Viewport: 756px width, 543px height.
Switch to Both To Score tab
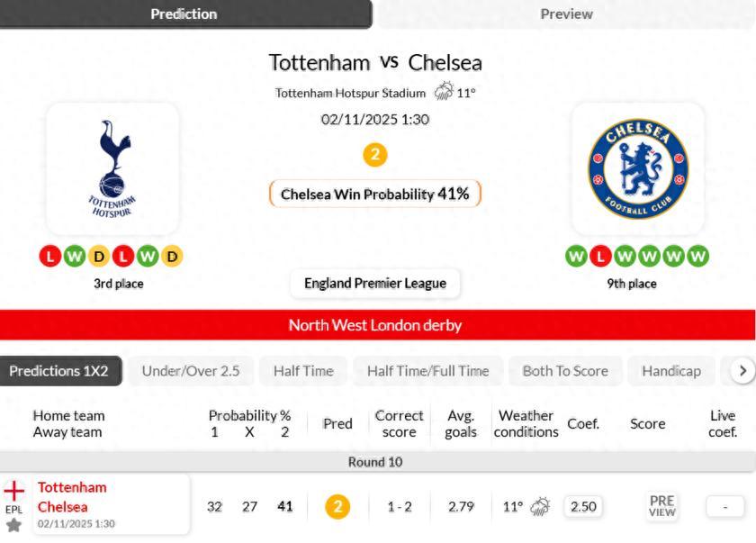click(565, 371)
